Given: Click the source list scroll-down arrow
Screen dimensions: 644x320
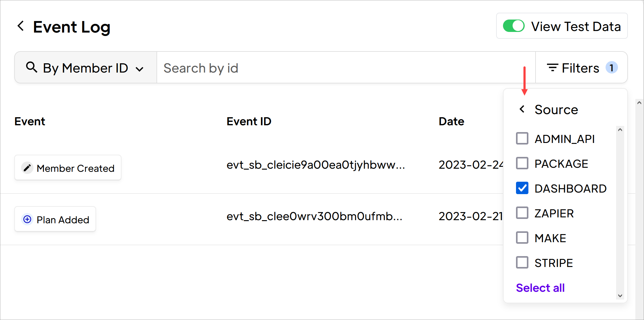Looking at the screenshot, I should tap(620, 296).
